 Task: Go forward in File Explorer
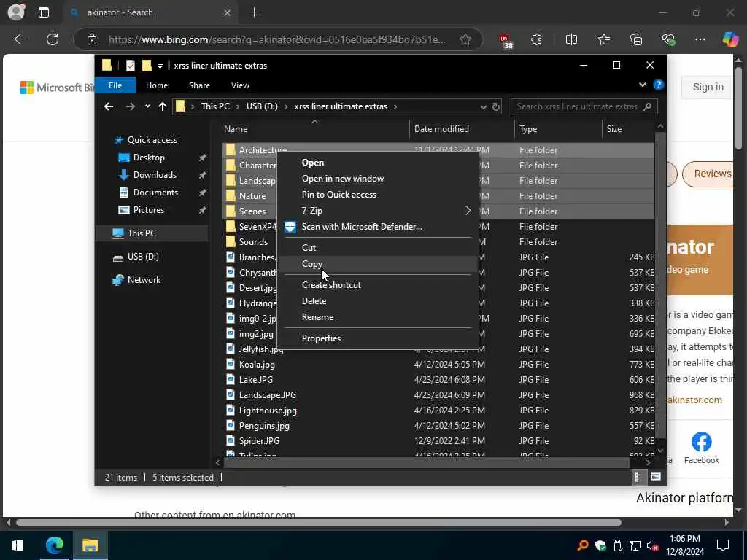[130, 106]
